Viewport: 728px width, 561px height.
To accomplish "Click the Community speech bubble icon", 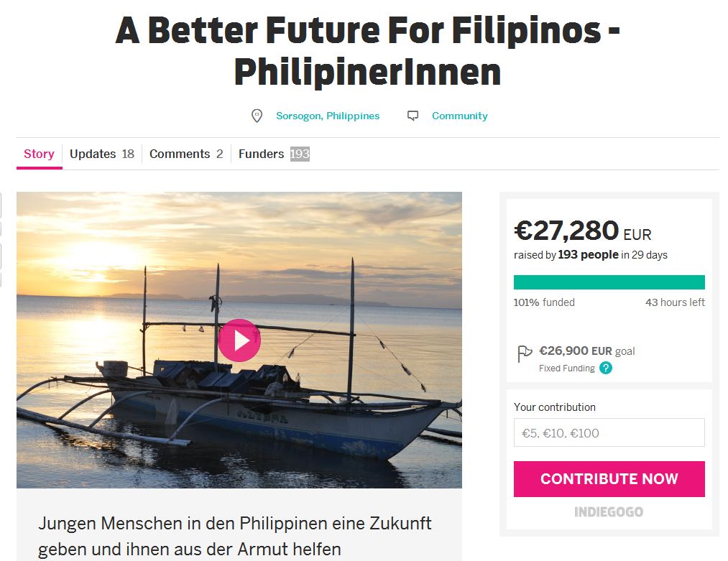I will click(413, 116).
